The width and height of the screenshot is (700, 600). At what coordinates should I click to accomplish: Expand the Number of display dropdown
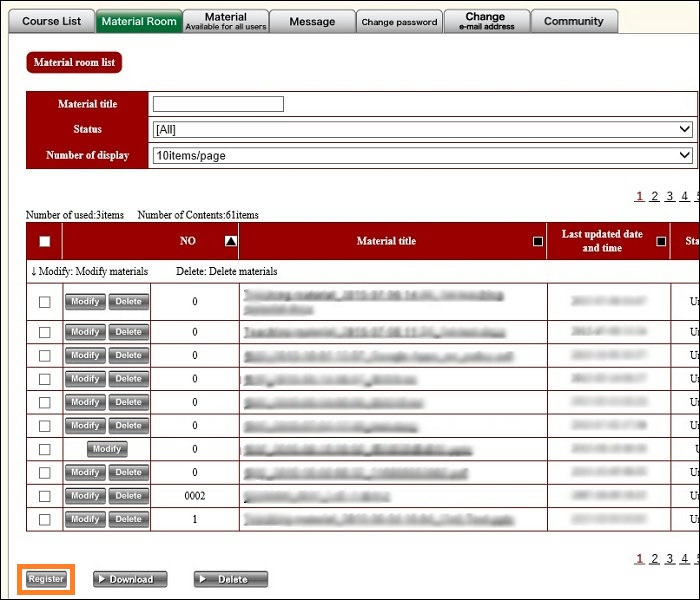422,155
